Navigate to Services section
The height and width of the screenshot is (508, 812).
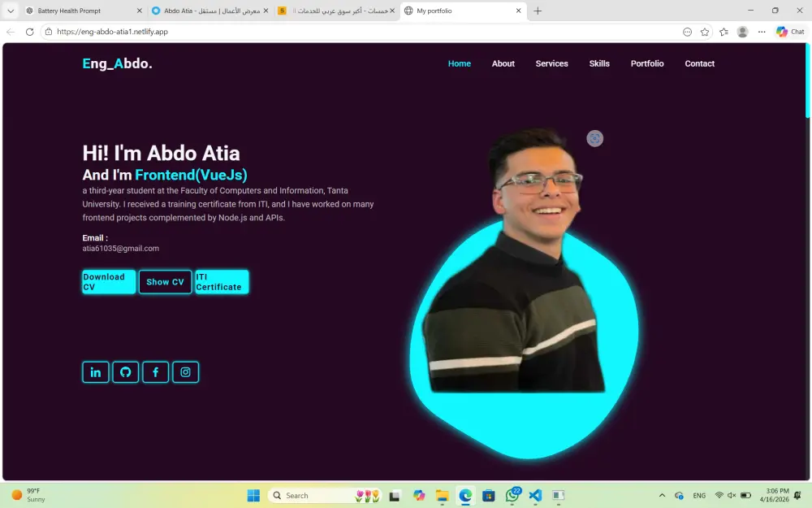[551, 63]
